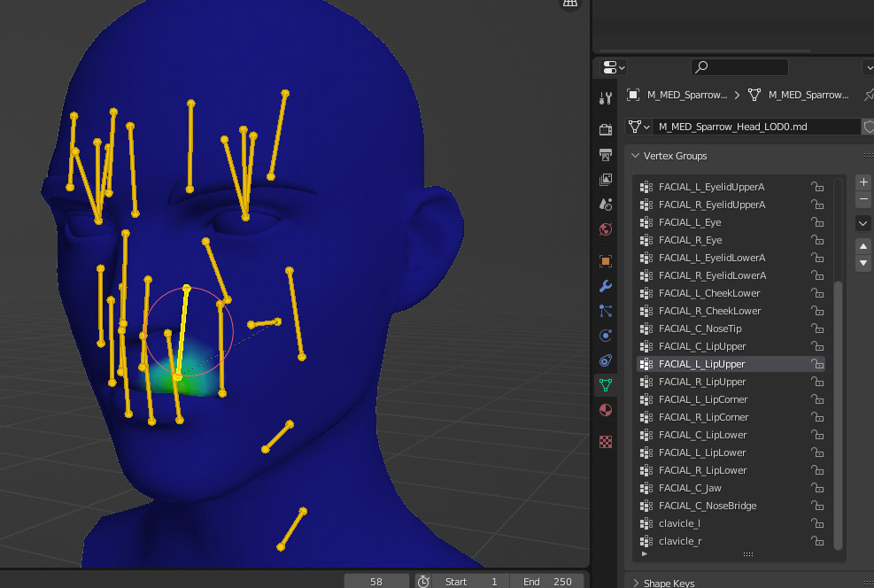The image size is (874, 588).
Task: Toggle the lock on FACIAL_L_Eye group
Action: click(817, 222)
